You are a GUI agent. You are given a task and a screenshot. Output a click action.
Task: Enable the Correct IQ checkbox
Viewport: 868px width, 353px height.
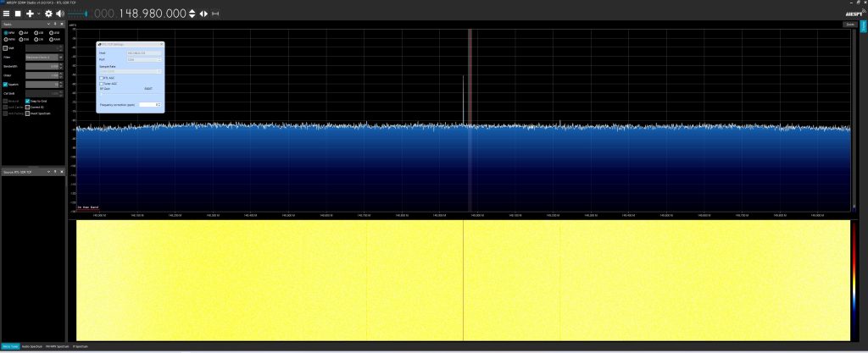(27, 108)
